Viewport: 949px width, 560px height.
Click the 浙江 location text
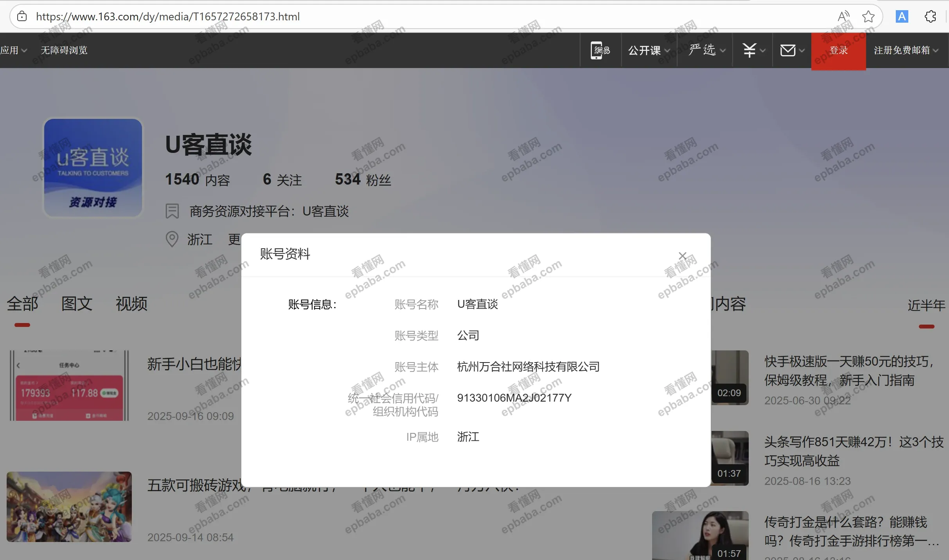[x=200, y=239]
